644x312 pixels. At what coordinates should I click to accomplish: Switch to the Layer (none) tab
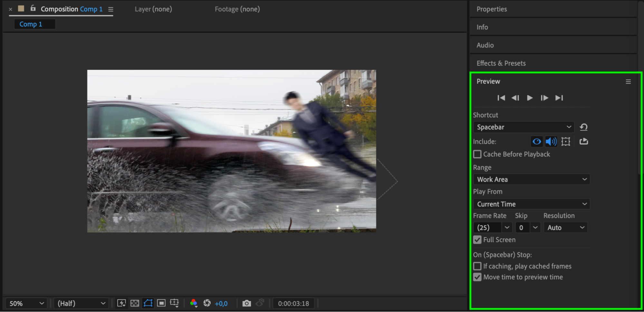tap(153, 9)
